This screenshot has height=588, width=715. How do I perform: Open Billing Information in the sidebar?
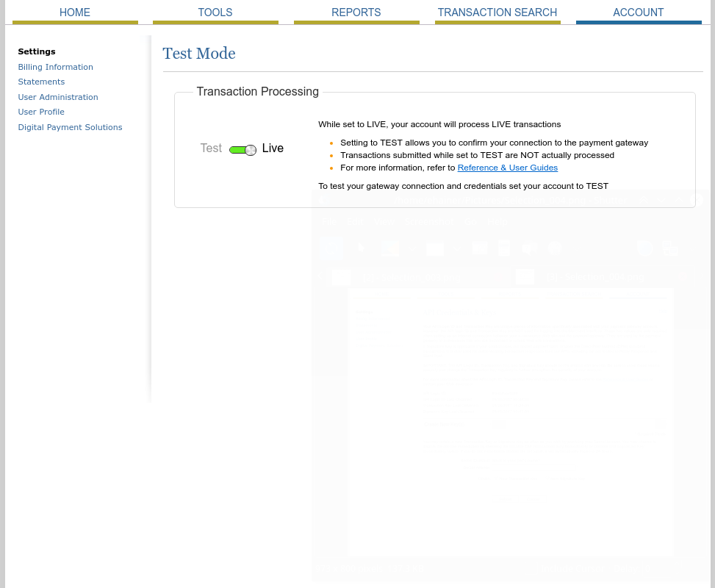(56, 67)
